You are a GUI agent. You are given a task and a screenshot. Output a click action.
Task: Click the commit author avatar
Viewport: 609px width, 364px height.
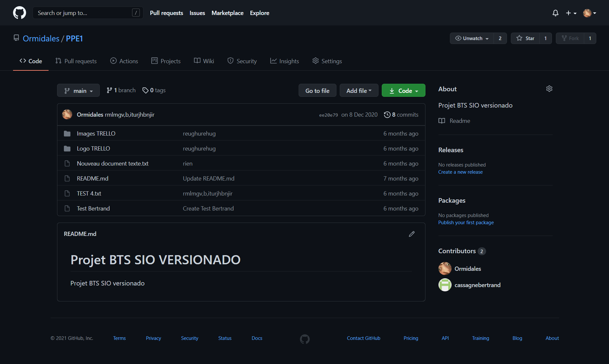(67, 114)
